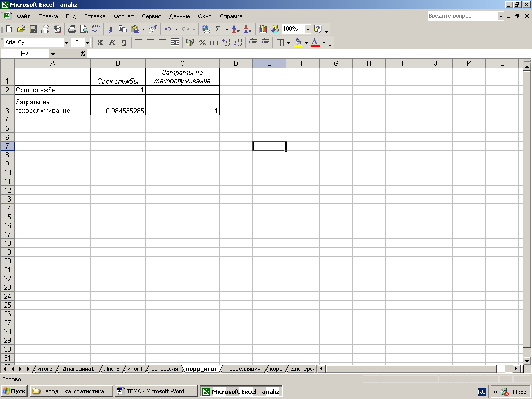This screenshot has width=532, height=399.
Task: Open the Правка menu
Action: tap(48, 16)
